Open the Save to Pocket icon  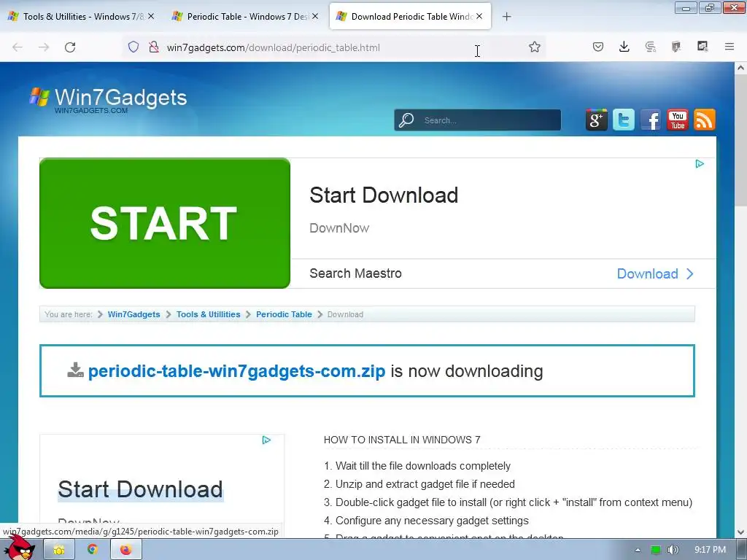coord(598,47)
